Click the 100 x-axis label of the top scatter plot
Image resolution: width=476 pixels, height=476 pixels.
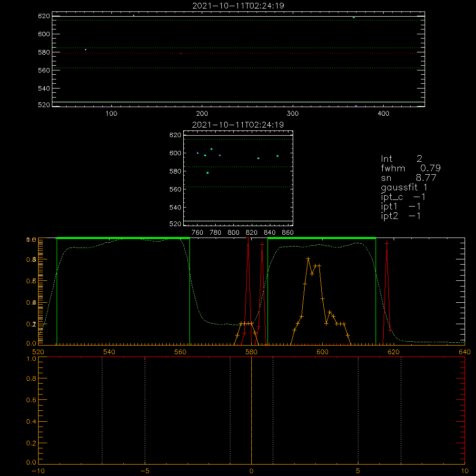[111, 114]
